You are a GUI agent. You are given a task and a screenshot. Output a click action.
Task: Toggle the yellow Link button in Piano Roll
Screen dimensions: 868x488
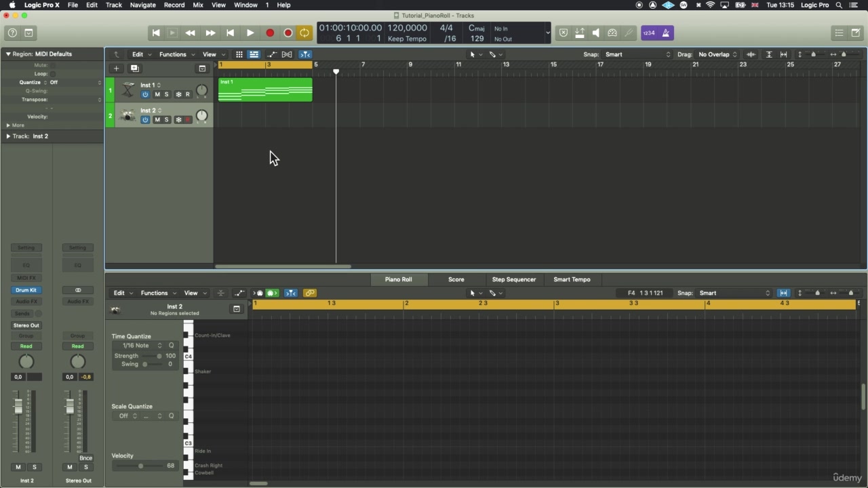click(310, 293)
